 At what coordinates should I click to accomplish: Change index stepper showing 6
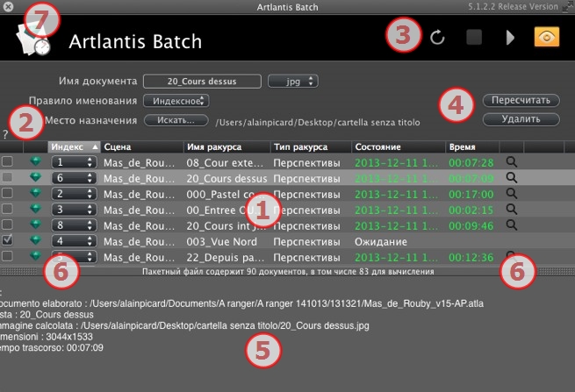tap(74, 178)
